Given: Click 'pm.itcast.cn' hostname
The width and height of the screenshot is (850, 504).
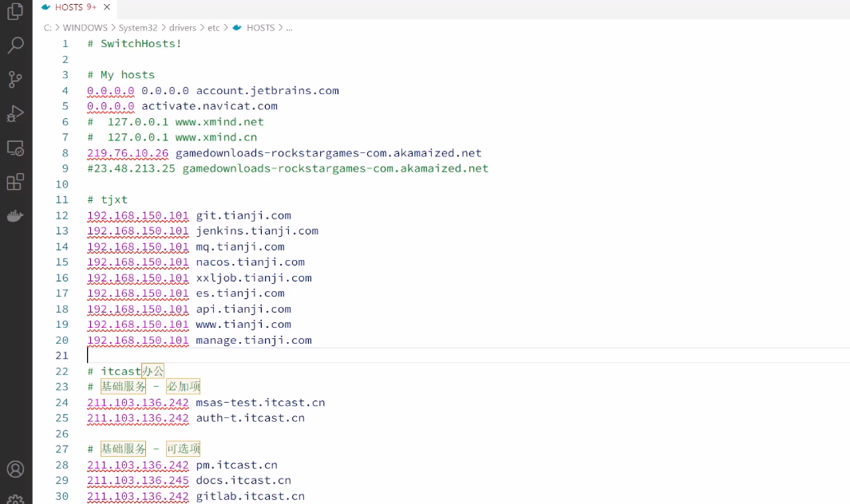Looking at the screenshot, I should point(236,465).
